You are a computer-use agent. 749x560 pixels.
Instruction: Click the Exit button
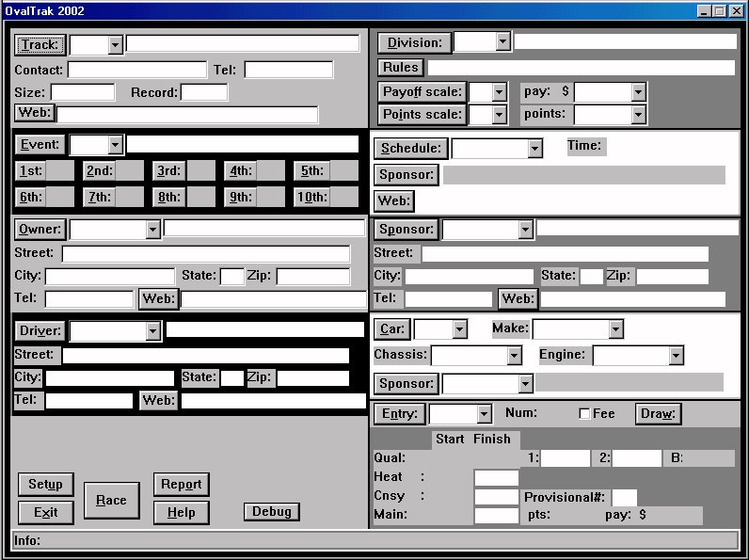(x=45, y=513)
